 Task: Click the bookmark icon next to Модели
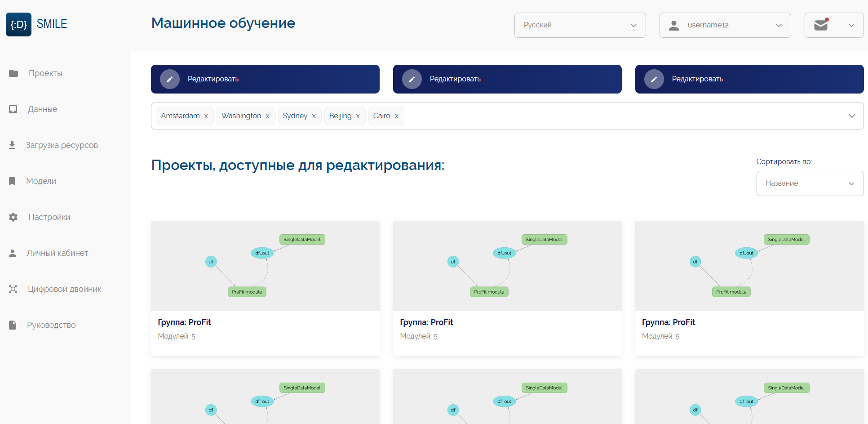pyautogui.click(x=12, y=181)
